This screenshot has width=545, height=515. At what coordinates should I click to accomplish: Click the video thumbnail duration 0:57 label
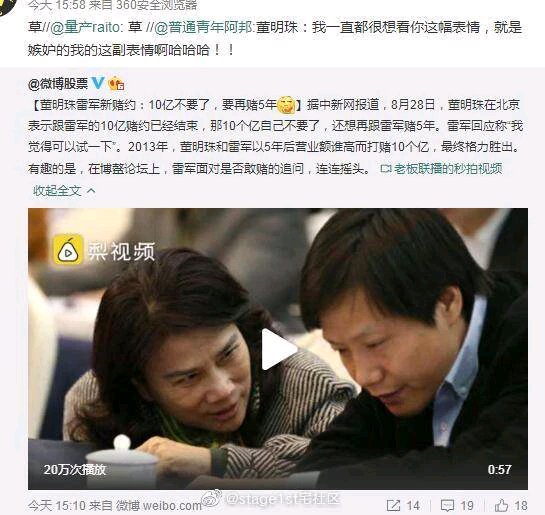(x=499, y=469)
